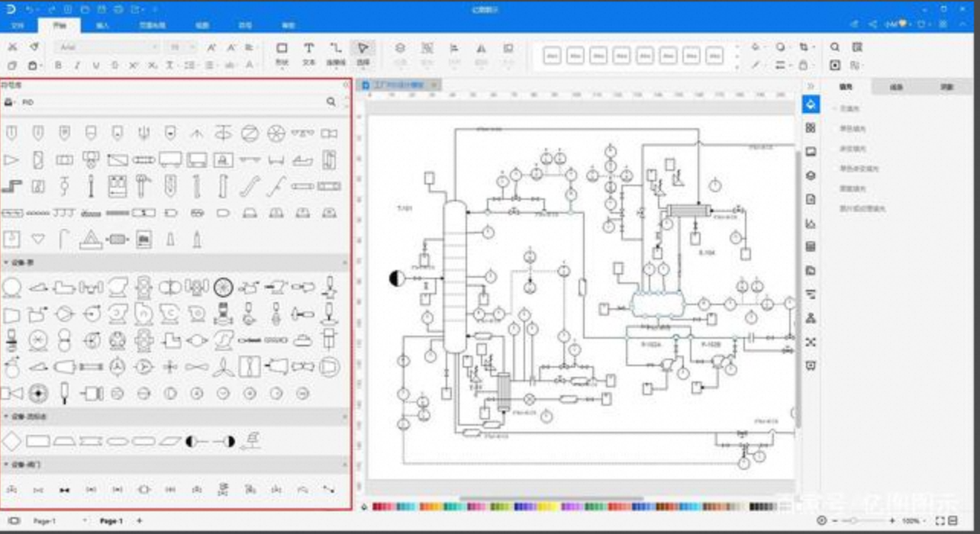The width and height of the screenshot is (980, 534).
Task: Select the Connector tool in the ribbon
Action: click(x=336, y=53)
